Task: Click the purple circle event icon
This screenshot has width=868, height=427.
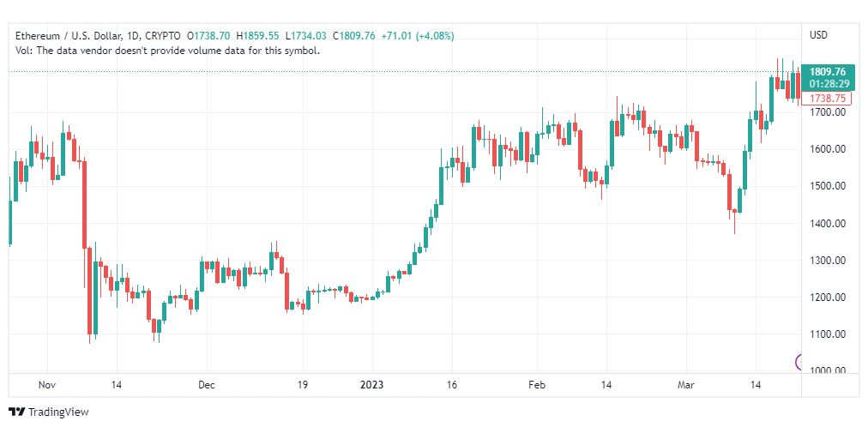Action: pos(799,362)
